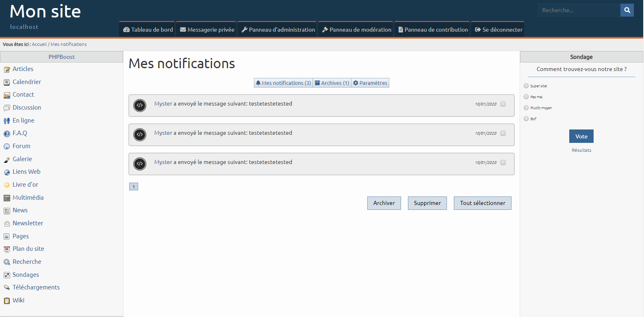Click the first notification's avatar icon

tap(140, 106)
